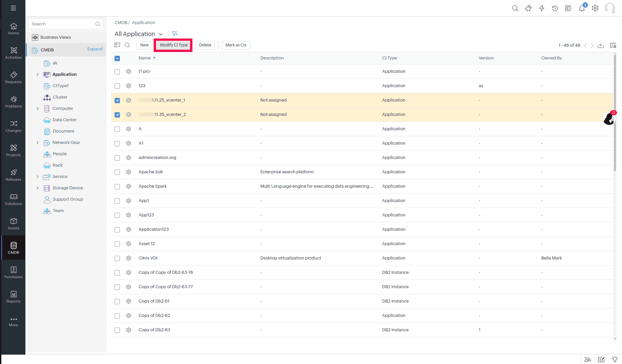Click the quick actions lightning icon
The image size is (622, 364).
tap(541, 8)
